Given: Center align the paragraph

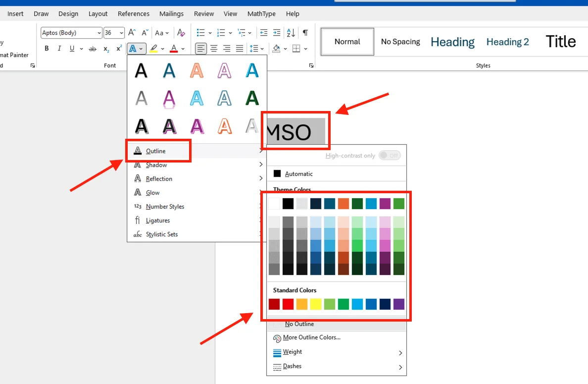Looking at the screenshot, I should click(x=214, y=49).
